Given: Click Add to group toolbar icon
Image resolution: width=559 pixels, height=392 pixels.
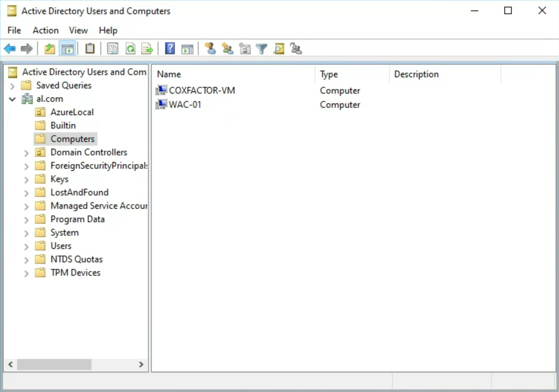Looking at the screenshot, I should tap(296, 49).
